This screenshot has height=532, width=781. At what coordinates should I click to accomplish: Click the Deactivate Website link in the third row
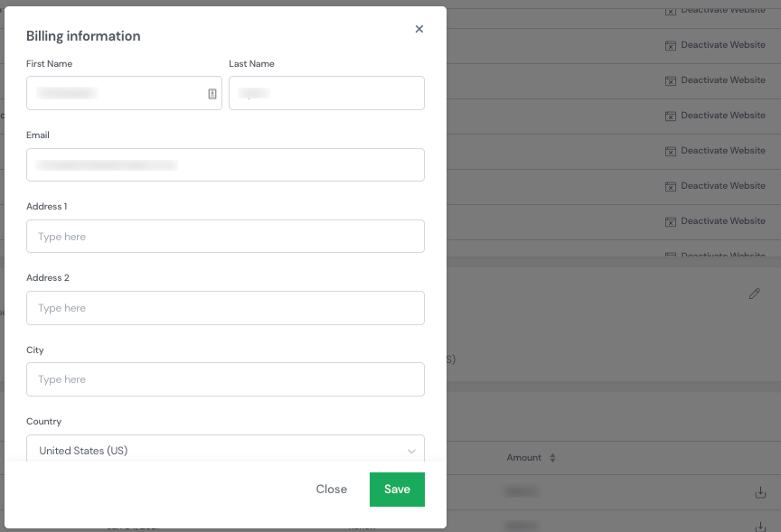pyautogui.click(x=722, y=79)
